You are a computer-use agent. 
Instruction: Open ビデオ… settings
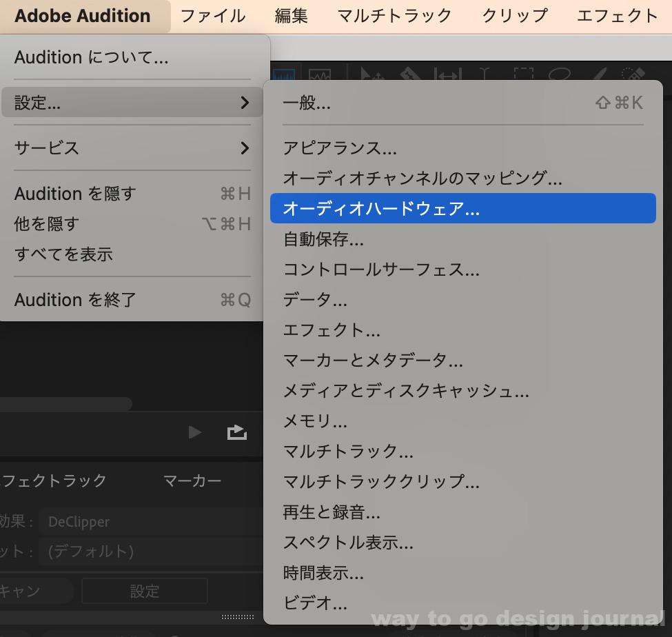coord(463,603)
